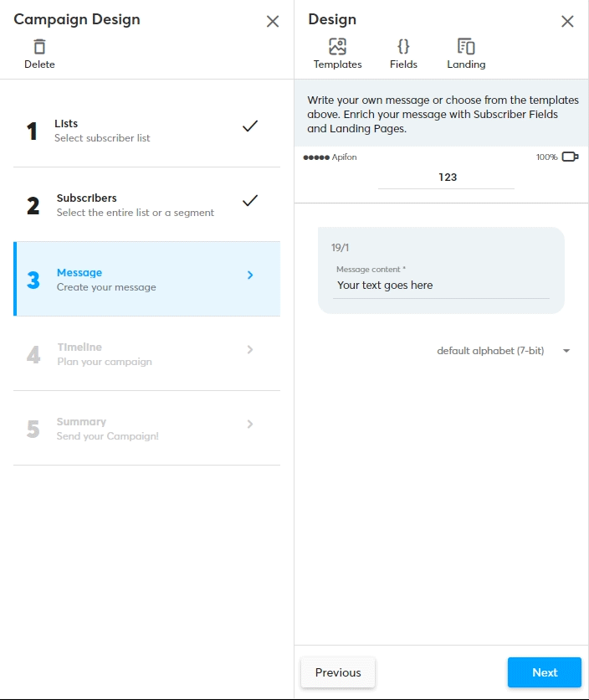Viewport: 589px width, 700px height.
Task: Go to step 4 Timeline
Action: pos(146,354)
